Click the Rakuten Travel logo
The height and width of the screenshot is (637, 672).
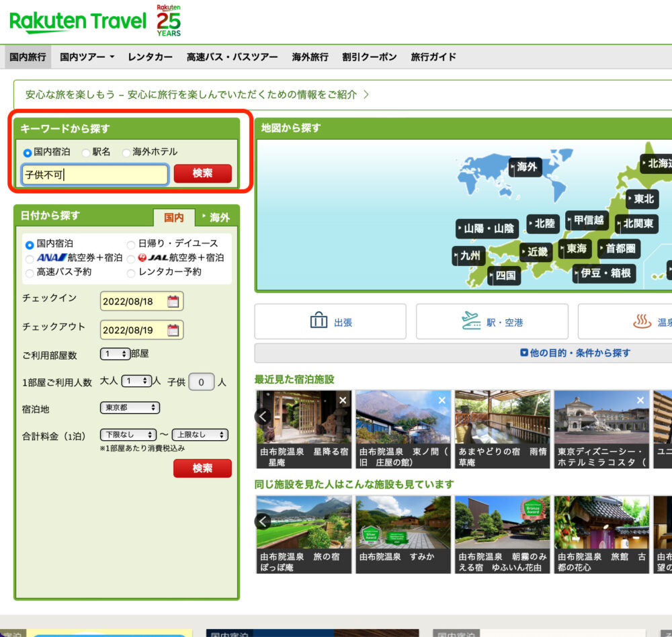[x=77, y=22]
